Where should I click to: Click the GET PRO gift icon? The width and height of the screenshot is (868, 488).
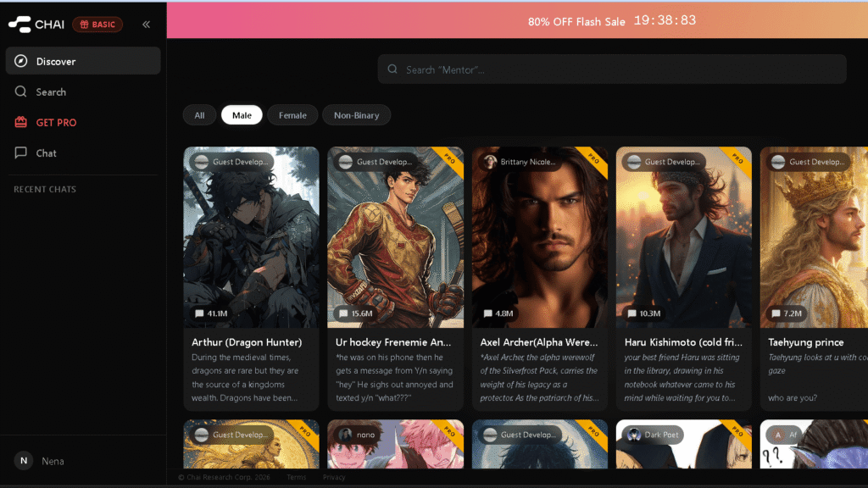click(x=21, y=122)
